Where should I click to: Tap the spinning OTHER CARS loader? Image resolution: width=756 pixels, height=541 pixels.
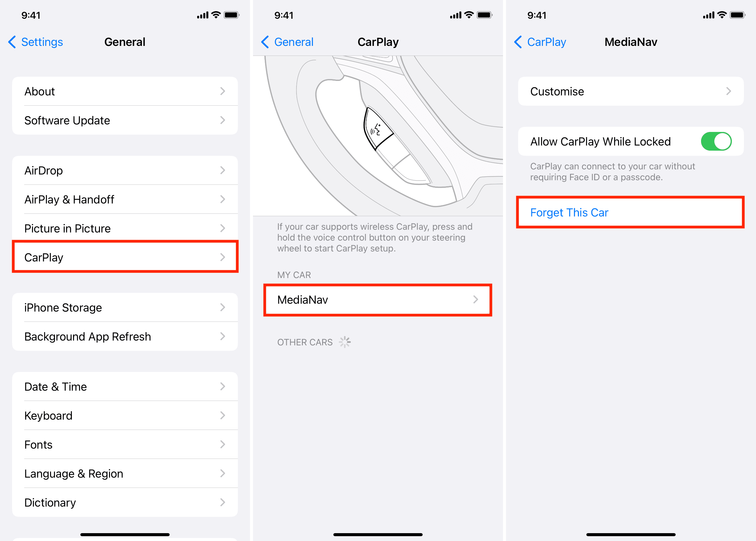(x=345, y=342)
